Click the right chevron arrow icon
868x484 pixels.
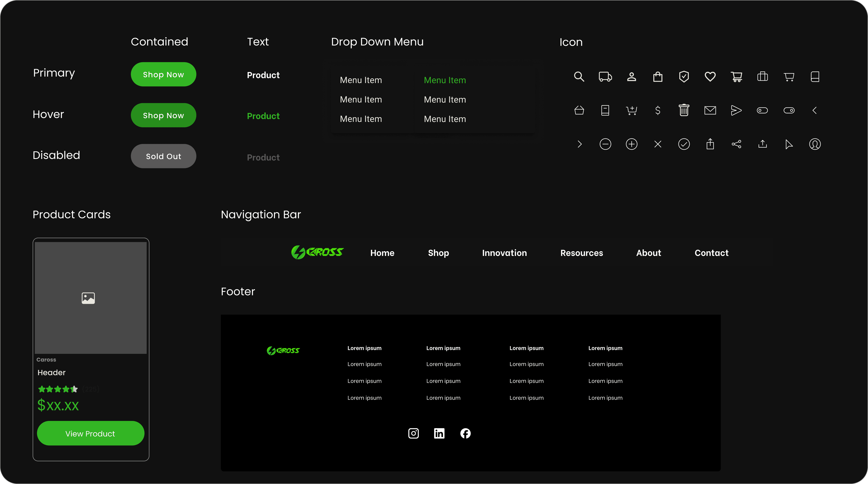579,144
